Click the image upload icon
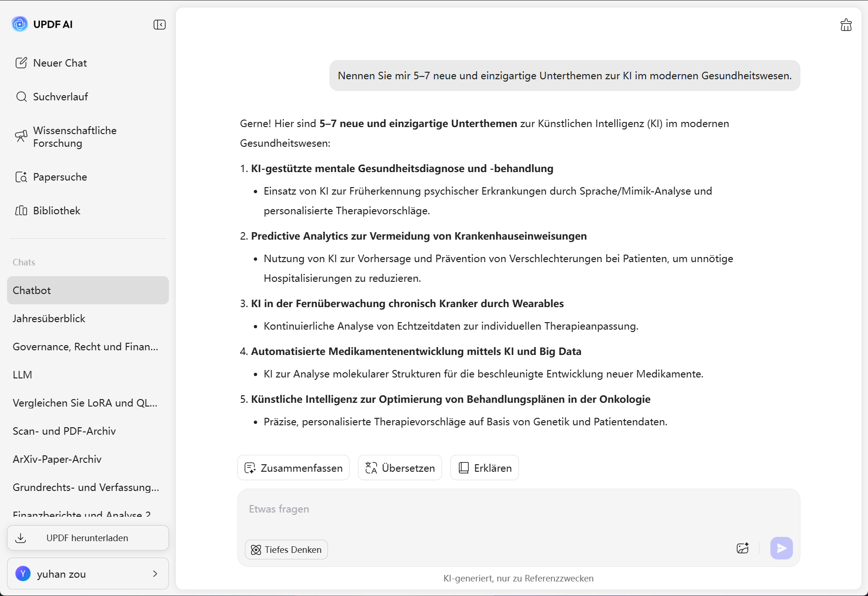This screenshot has height=596, width=868. click(743, 548)
